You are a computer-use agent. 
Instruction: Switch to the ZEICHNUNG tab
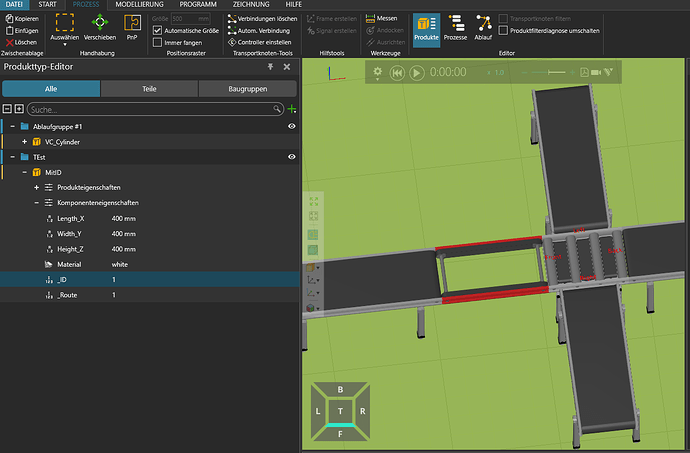(251, 4)
